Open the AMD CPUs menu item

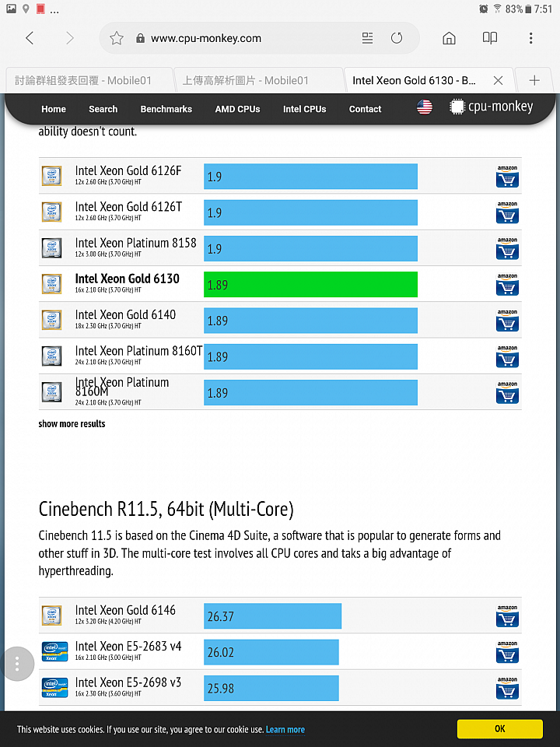tap(238, 109)
